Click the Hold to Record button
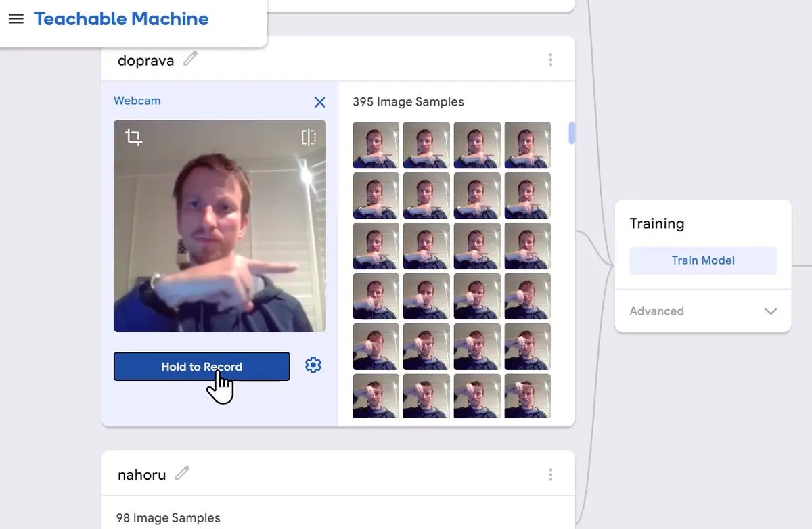The image size is (812, 529). tap(202, 367)
